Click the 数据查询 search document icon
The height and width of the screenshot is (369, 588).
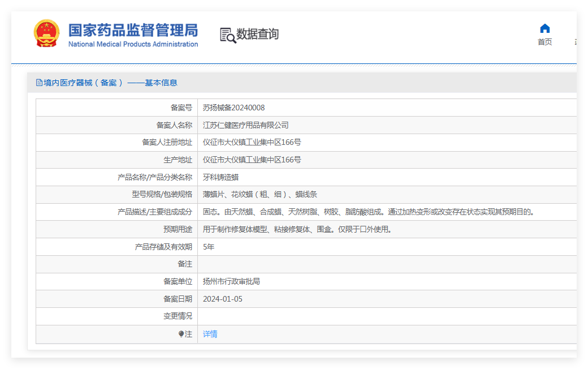(228, 35)
